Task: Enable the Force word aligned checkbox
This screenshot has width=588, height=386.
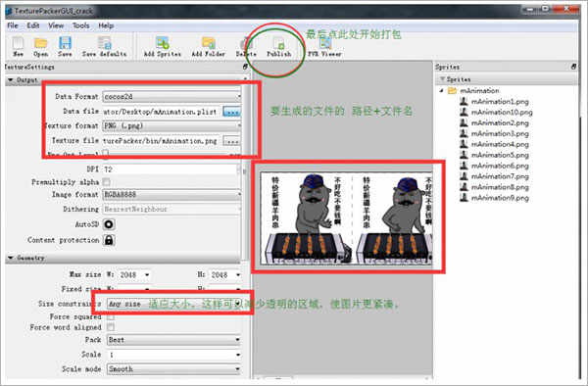Action: (x=111, y=327)
